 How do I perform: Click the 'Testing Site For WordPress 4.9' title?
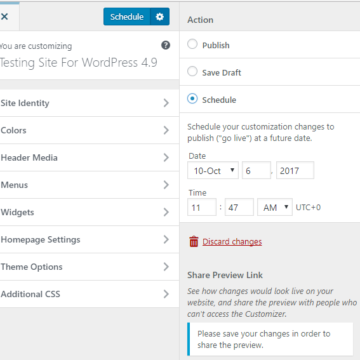click(79, 63)
